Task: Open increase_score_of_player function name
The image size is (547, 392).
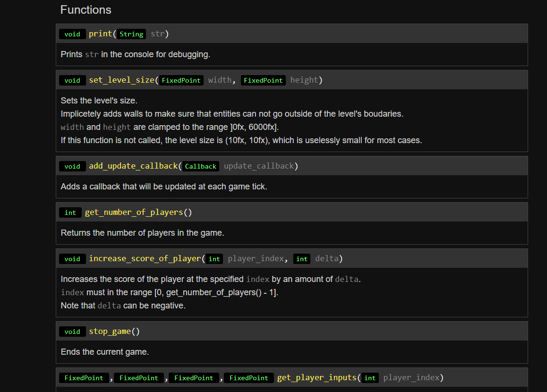Action: coord(145,259)
